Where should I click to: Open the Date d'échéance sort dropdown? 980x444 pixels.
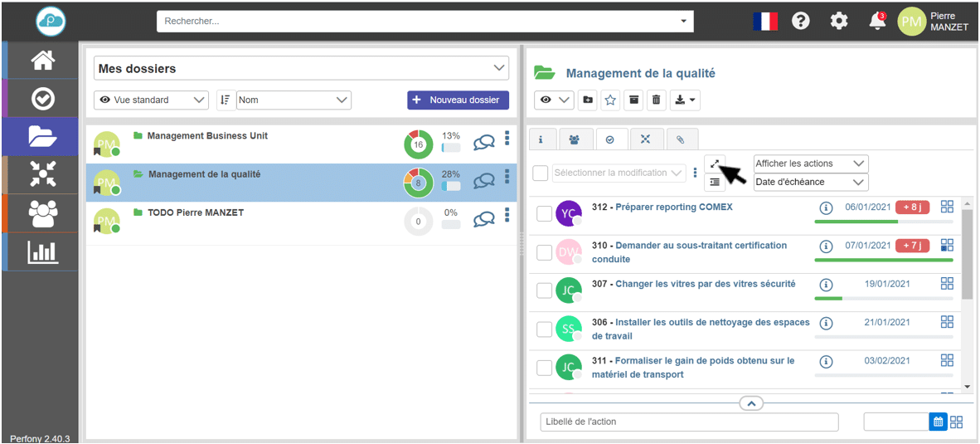810,182
